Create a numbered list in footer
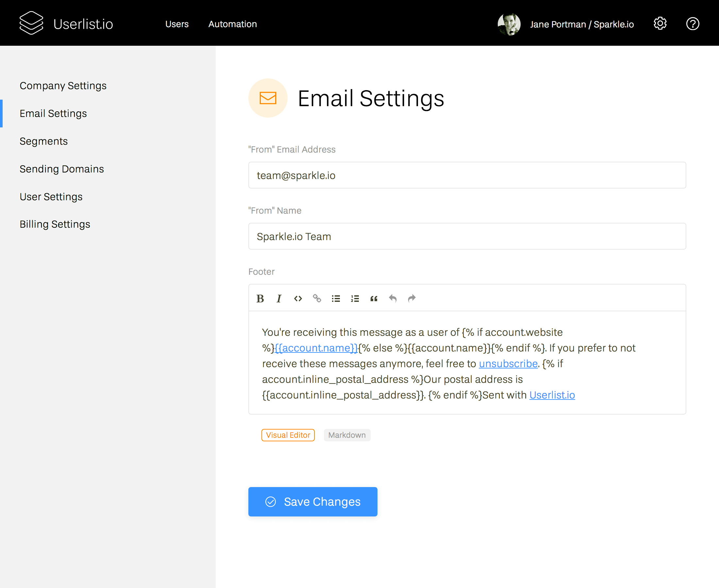The width and height of the screenshot is (719, 588). pos(355,298)
